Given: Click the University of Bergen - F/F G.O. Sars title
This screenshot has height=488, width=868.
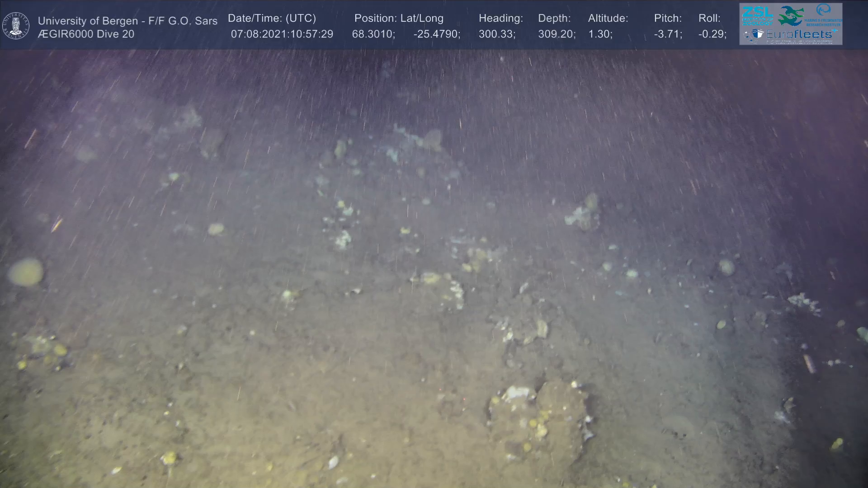Looking at the screenshot, I should (127, 21).
